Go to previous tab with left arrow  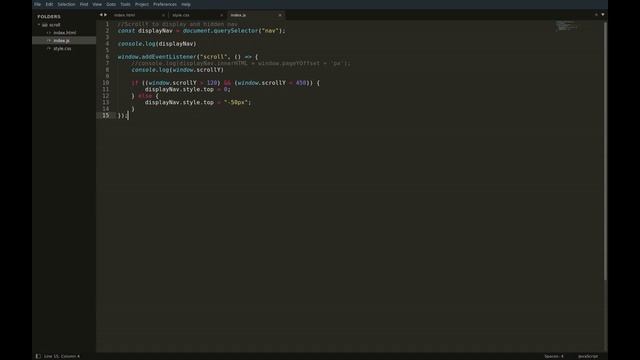coord(101,15)
